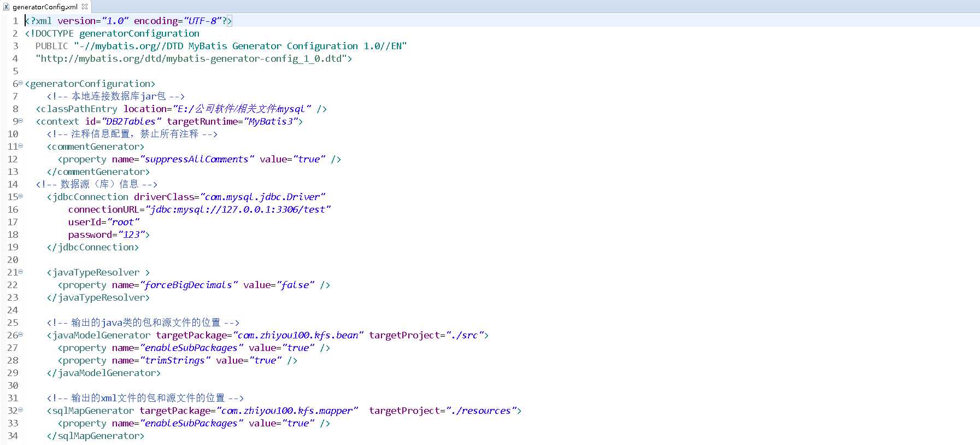Click the comment 输出的java类的包和源文件的位置
This screenshot has height=445, width=980.
[x=143, y=323]
